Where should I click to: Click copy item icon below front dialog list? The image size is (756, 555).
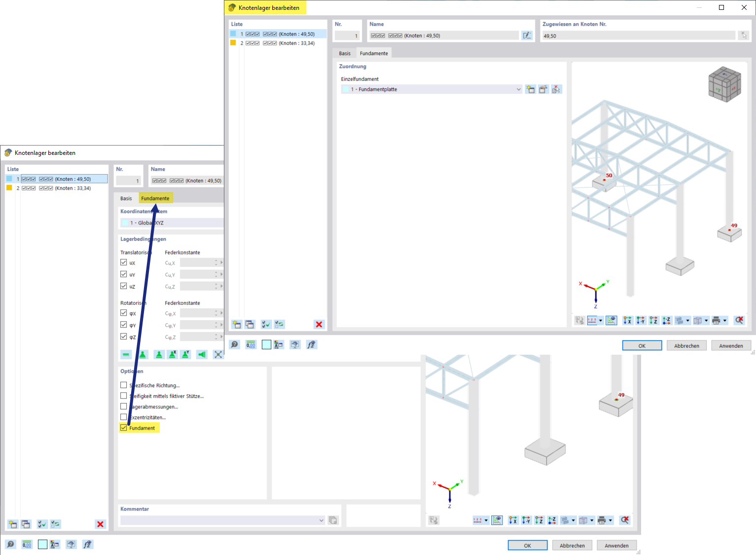pyautogui.click(x=250, y=325)
